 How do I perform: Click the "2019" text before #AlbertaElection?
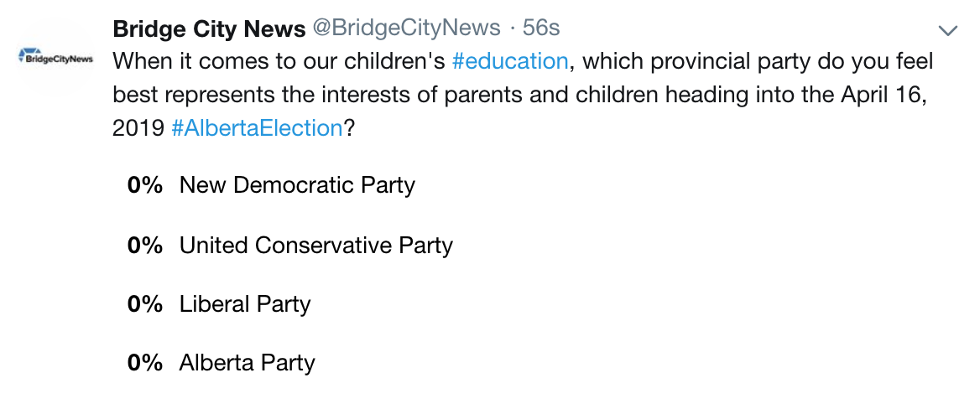pos(138,128)
